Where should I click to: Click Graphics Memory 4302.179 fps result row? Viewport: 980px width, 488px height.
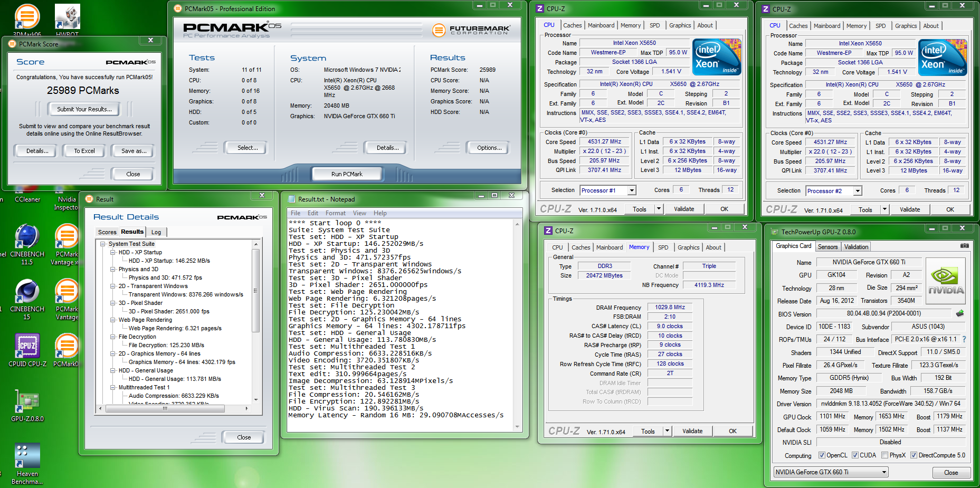click(182, 362)
